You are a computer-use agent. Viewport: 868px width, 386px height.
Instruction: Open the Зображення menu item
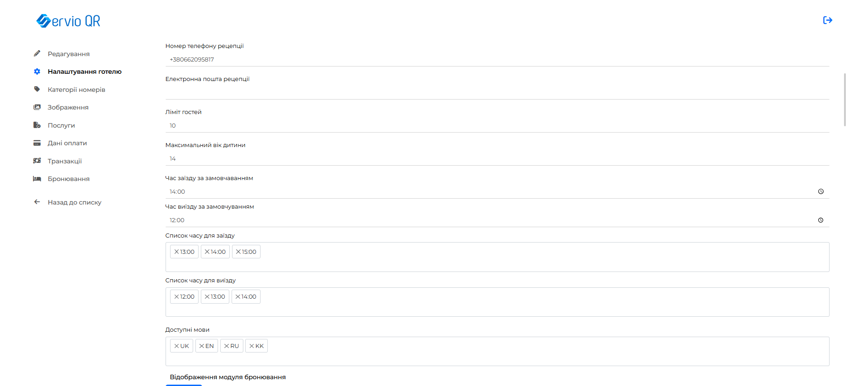pyautogui.click(x=68, y=107)
